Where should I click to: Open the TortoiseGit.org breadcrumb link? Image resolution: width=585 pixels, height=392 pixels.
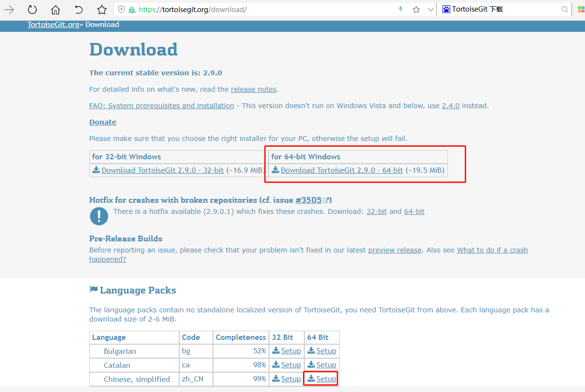point(53,25)
